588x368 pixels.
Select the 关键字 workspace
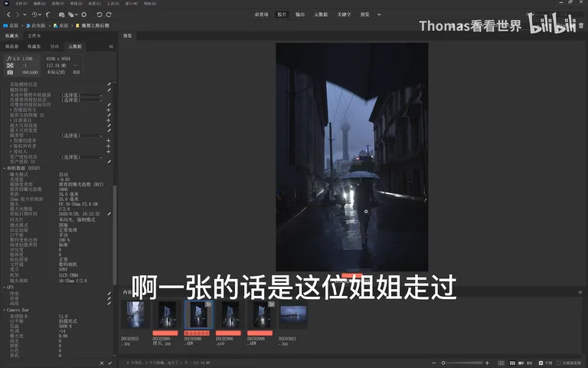click(344, 15)
